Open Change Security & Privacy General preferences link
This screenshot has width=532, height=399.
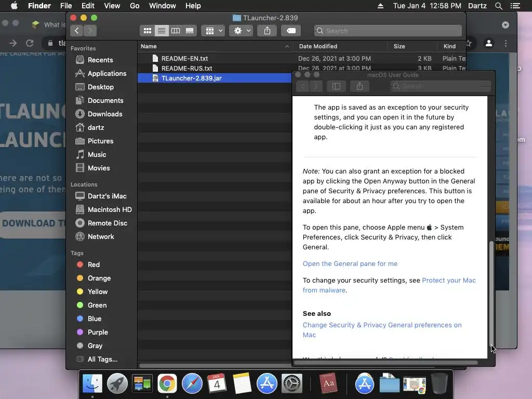tap(382, 330)
